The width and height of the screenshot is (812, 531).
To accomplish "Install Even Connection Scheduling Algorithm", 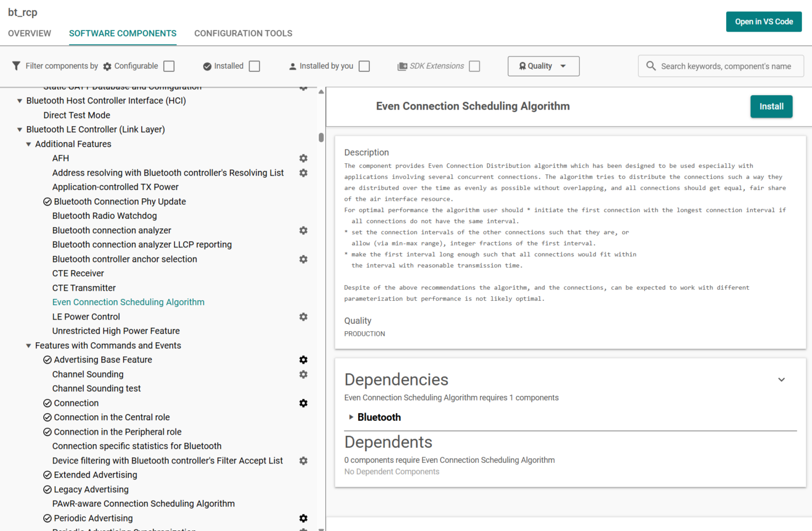I will 771,106.
